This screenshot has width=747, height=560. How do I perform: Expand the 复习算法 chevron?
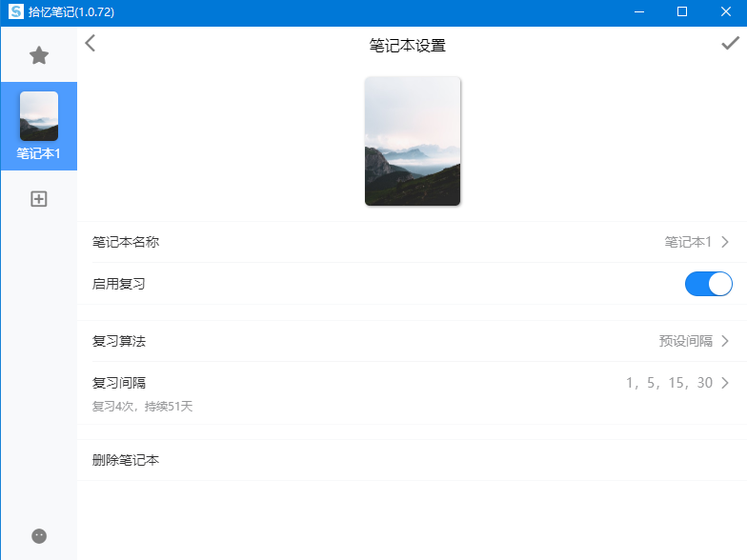(725, 341)
